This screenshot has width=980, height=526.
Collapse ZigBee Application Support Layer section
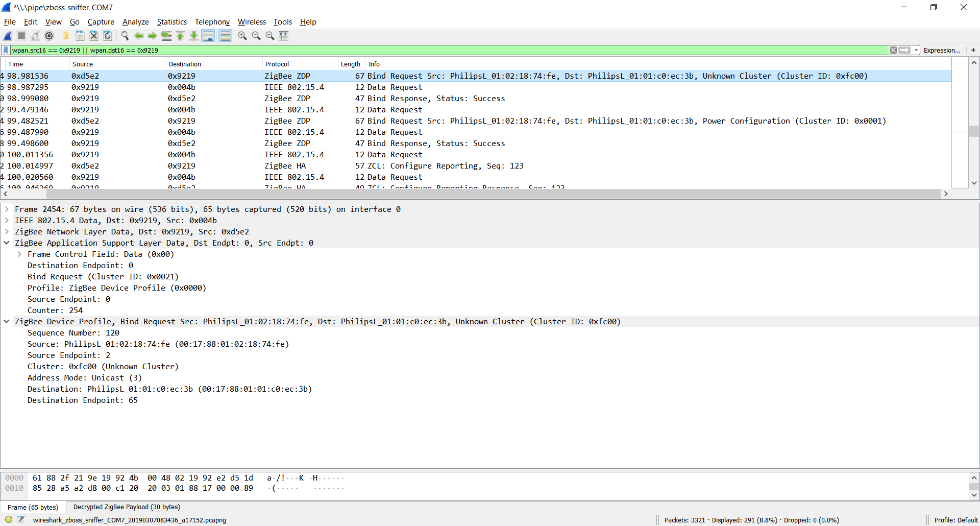(x=7, y=243)
